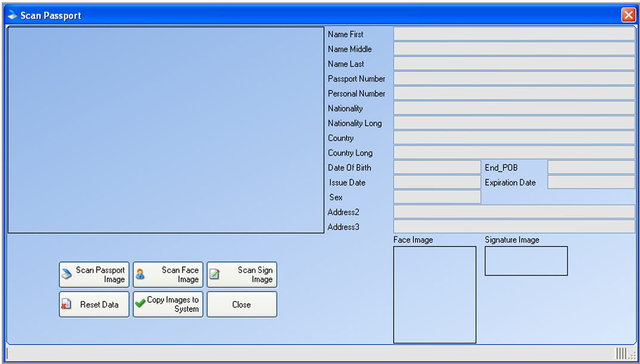Click the green checkmark on Copy Images

coord(140,304)
